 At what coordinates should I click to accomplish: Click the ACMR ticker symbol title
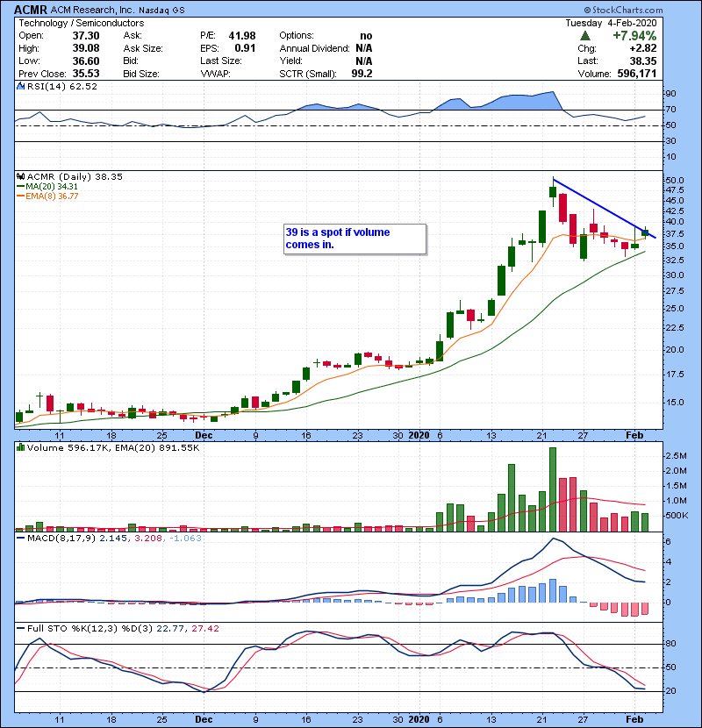31,10
